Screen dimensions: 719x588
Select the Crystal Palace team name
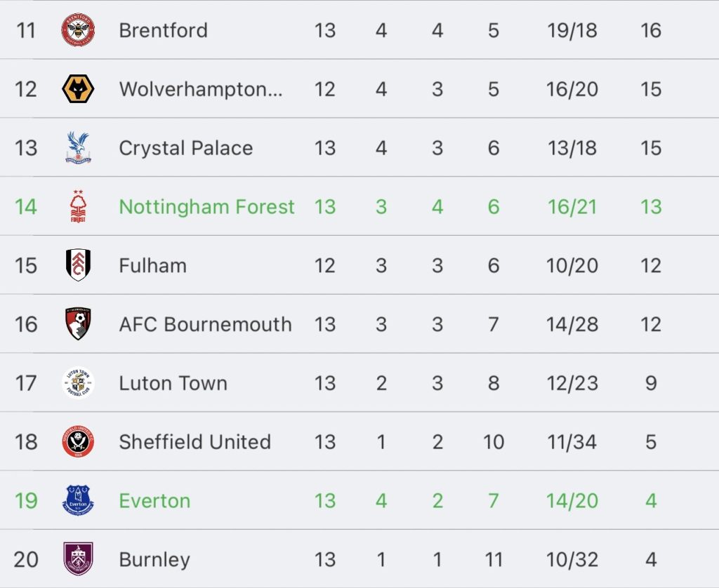[185, 148]
